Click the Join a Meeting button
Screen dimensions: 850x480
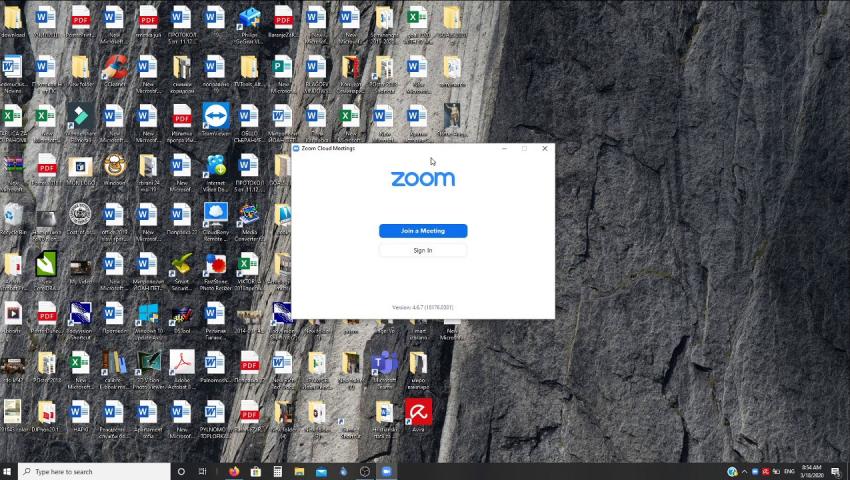(423, 231)
